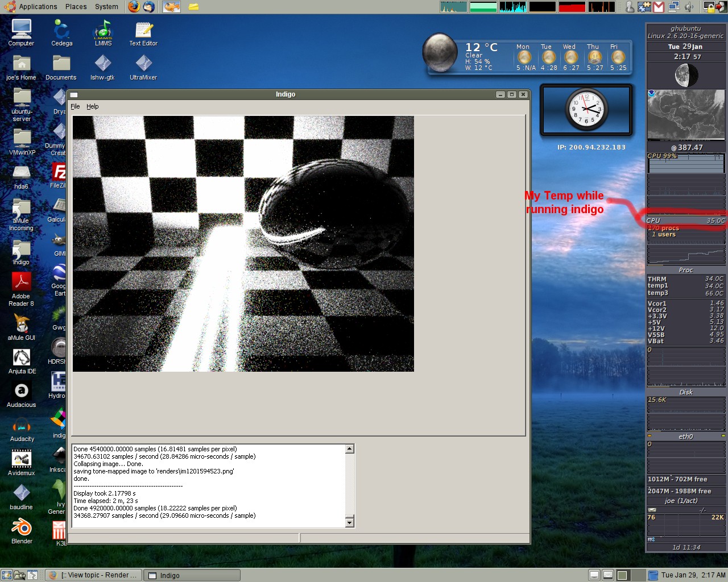This screenshot has width=728, height=582.
Task: Launch Thunderbird mail from the panel
Action: (149, 7)
